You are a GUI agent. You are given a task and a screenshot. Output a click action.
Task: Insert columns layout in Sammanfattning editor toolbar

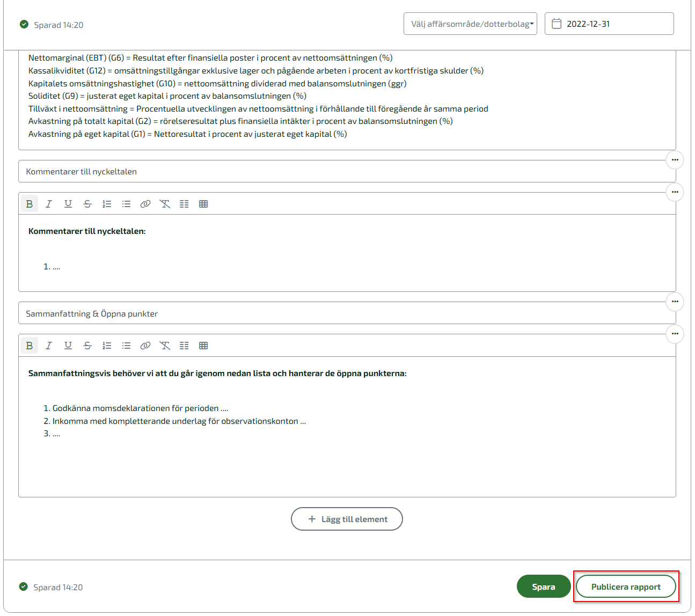184,346
